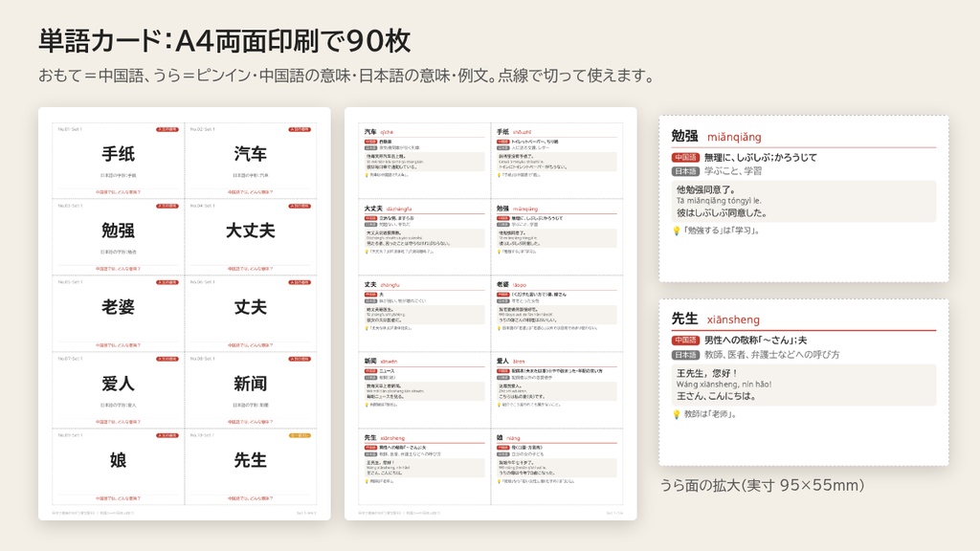The width and height of the screenshot is (980, 551).
Task: Click the red tag on the front-side 汽车 card
Action: point(300,129)
